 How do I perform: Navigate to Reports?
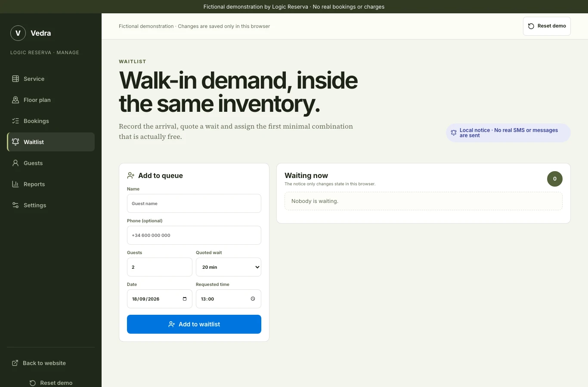[51, 184]
